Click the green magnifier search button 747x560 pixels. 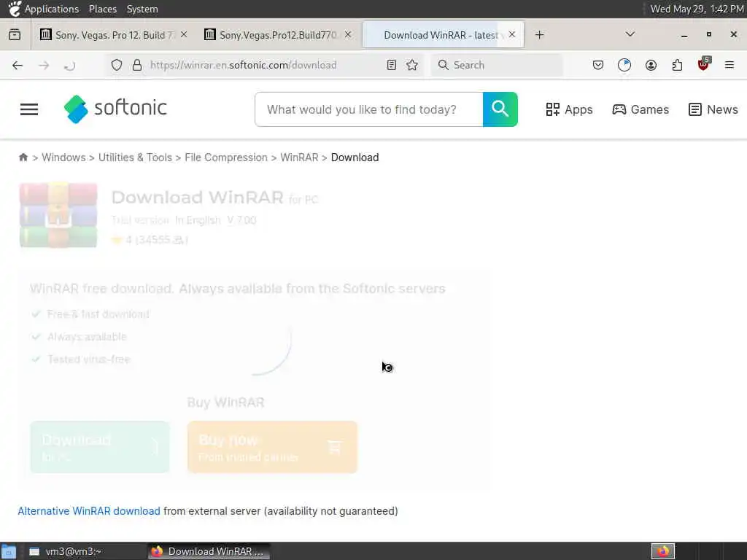tap(500, 109)
